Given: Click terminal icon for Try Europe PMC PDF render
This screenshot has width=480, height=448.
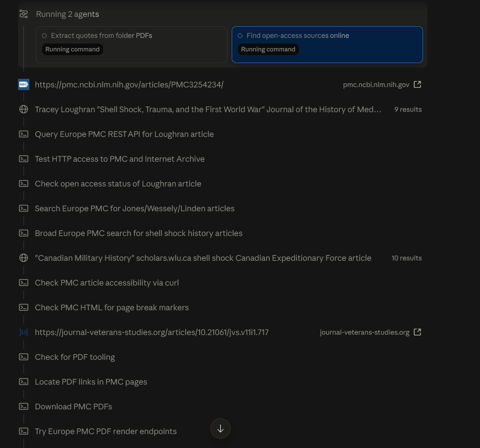Looking at the screenshot, I should pos(24,431).
